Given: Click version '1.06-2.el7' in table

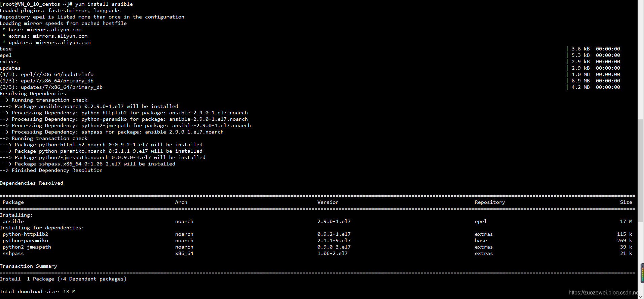Looking at the screenshot, I should tap(333, 253).
